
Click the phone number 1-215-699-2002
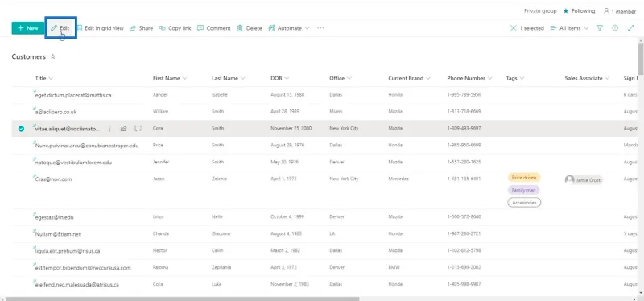pyautogui.click(x=464, y=267)
